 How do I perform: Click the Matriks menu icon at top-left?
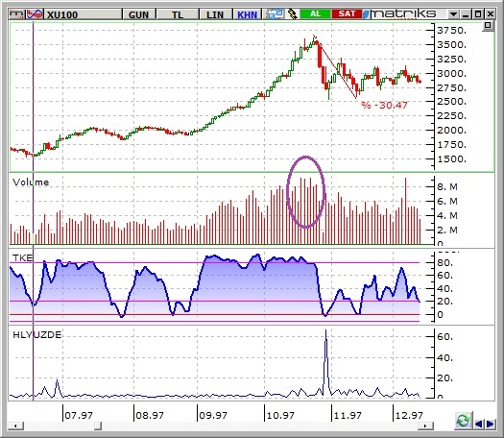coord(16,14)
